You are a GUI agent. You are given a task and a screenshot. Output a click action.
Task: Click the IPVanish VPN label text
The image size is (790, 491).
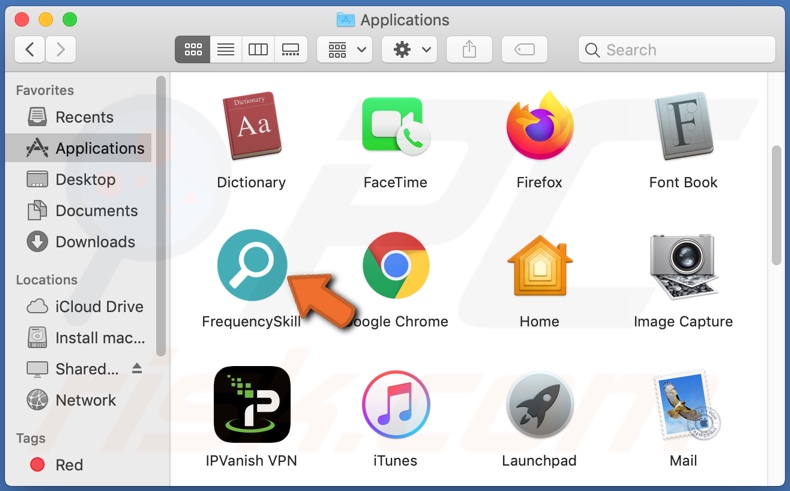(x=251, y=460)
